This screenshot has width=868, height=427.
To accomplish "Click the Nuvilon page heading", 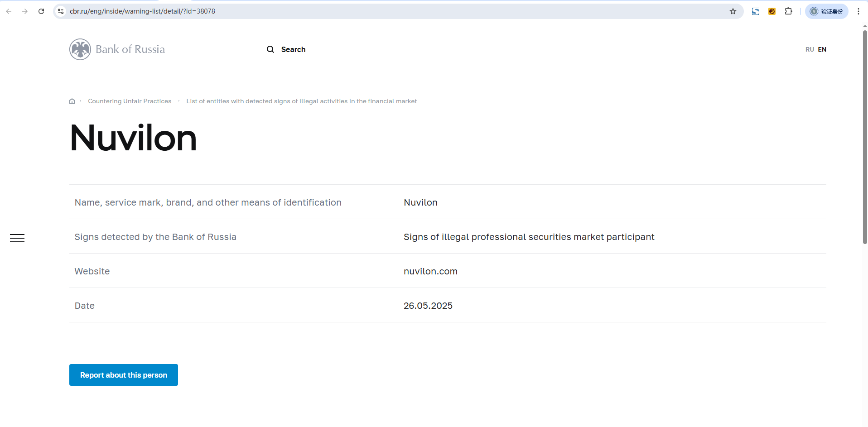I will tap(134, 138).
